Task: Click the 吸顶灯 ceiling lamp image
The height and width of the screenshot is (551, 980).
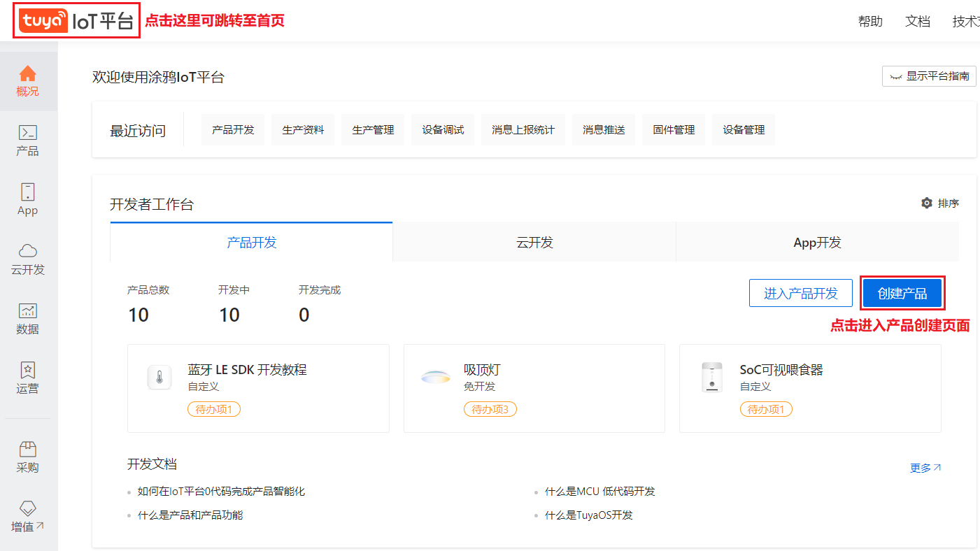Action: click(436, 378)
